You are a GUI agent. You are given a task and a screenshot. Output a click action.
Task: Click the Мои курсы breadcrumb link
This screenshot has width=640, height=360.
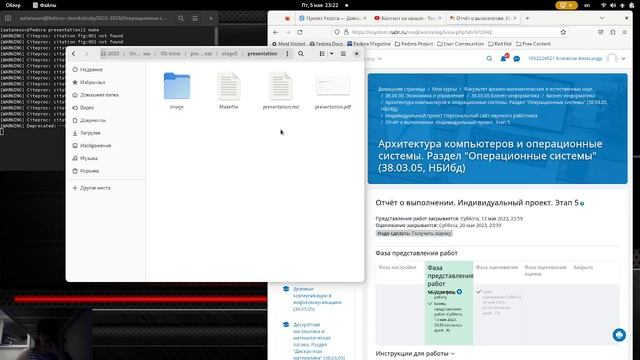point(444,89)
